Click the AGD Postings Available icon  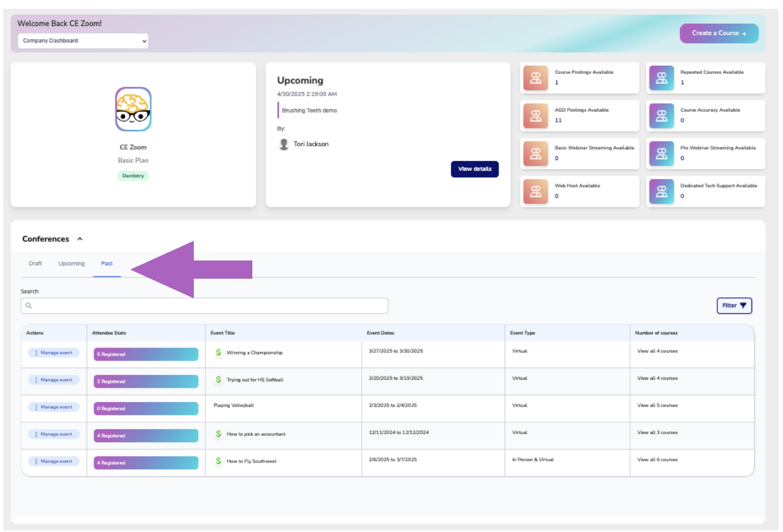pos(535,116)
